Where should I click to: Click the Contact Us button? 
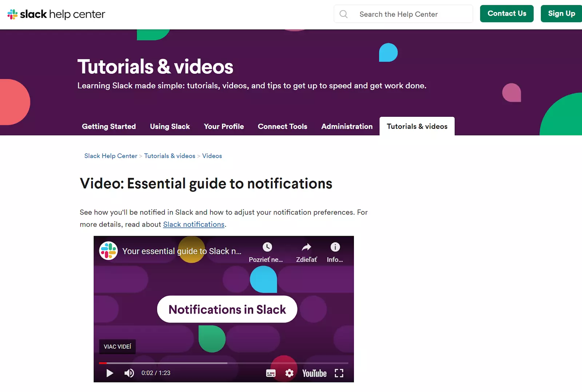pyautogui.click(x=507, y=13)
